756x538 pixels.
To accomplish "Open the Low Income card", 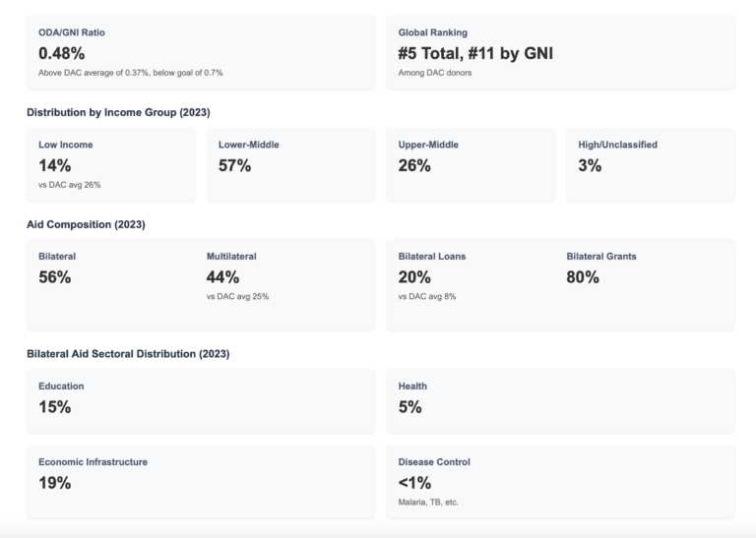I will [x=110, y=163].
